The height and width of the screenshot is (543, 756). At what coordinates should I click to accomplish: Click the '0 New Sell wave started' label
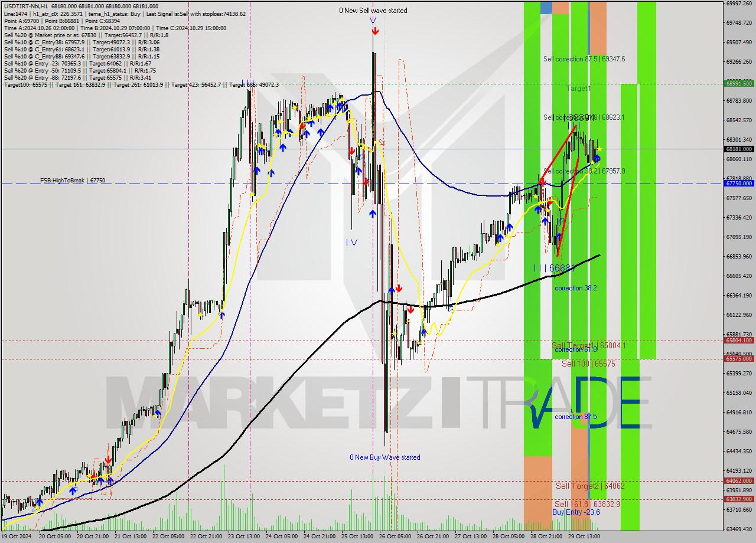(373, 11)
